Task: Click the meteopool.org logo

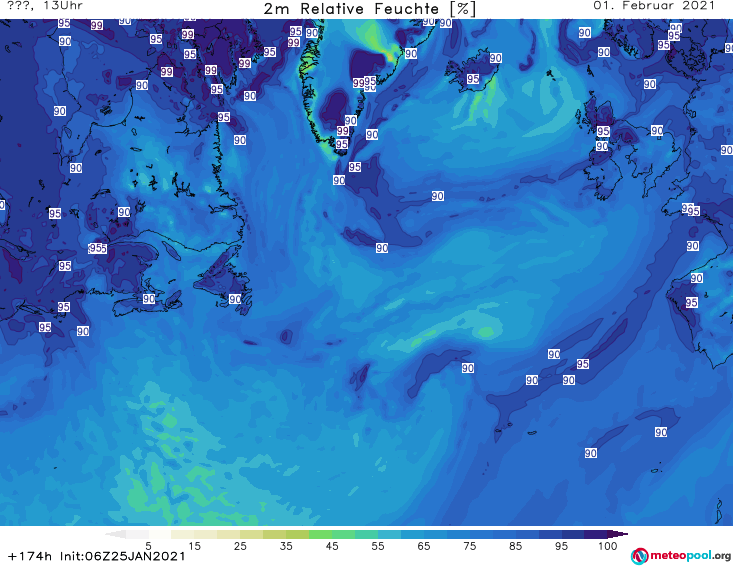Action: [x=681, y=556]
